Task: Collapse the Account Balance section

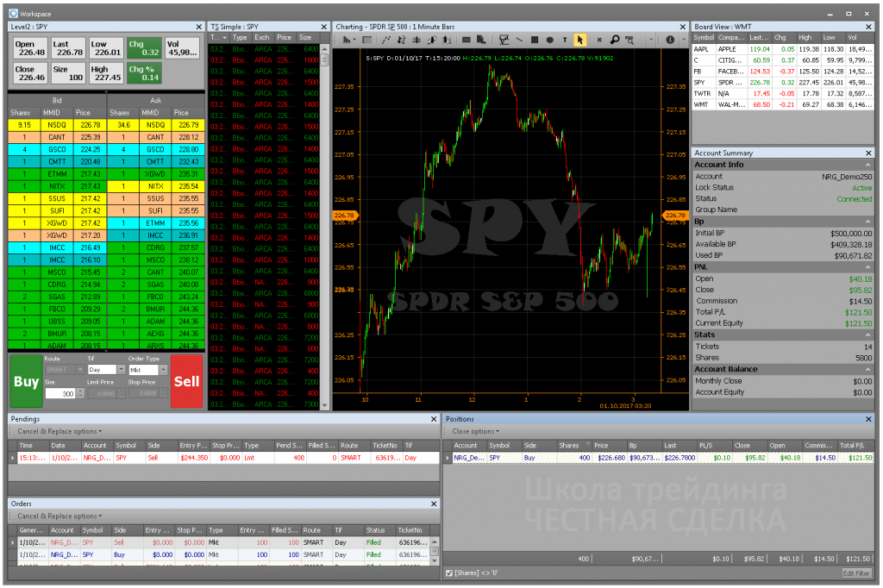Action: [x=867, y=370]
